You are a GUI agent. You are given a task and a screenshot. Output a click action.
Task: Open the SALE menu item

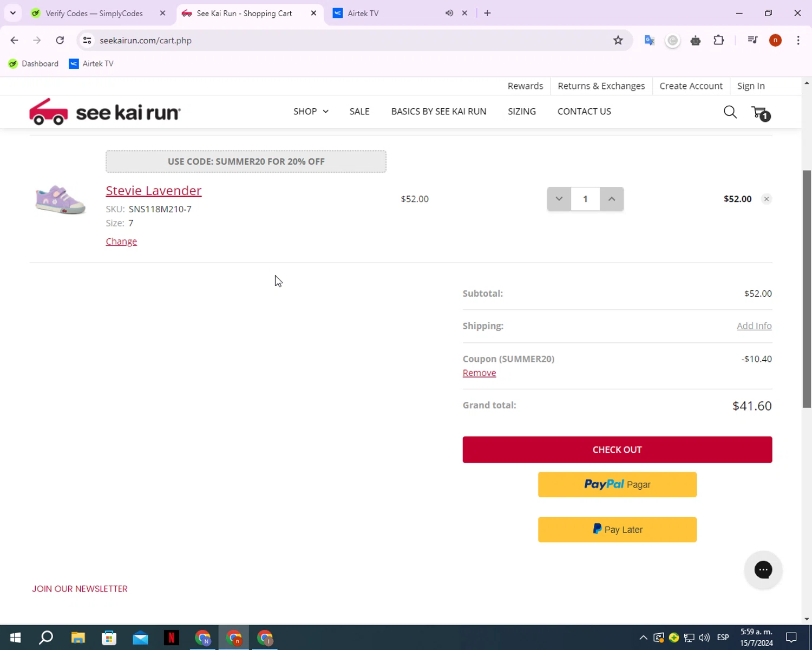[x=359, y=111]
